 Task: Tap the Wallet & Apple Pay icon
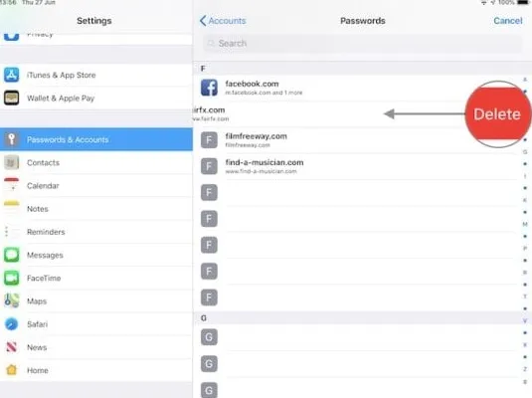coord(12,99)
